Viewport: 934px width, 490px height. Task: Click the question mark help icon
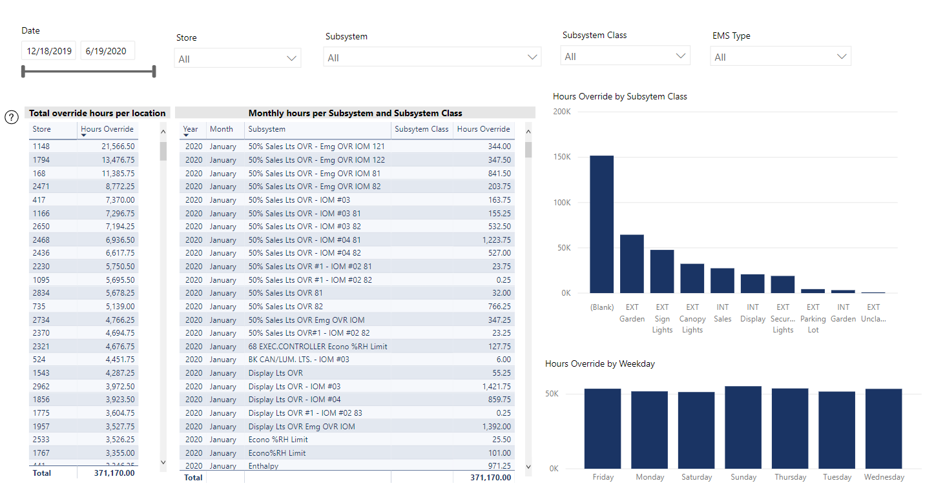pos(11,117)
